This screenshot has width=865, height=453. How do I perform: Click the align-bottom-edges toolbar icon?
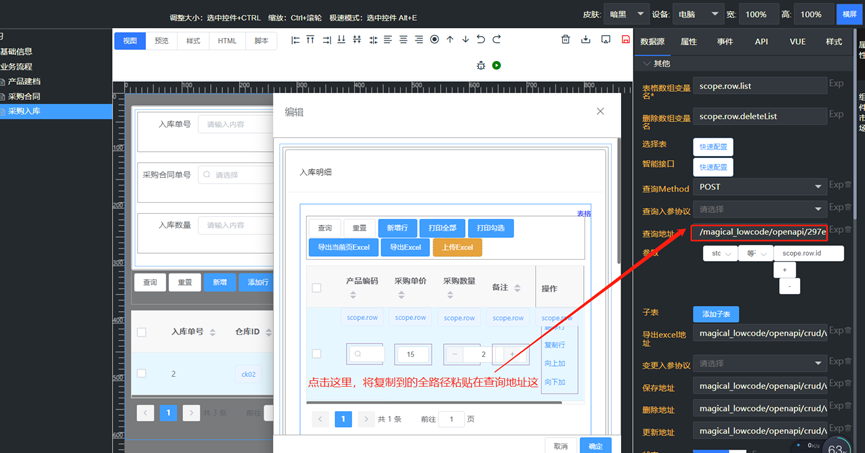click(341, 40)
